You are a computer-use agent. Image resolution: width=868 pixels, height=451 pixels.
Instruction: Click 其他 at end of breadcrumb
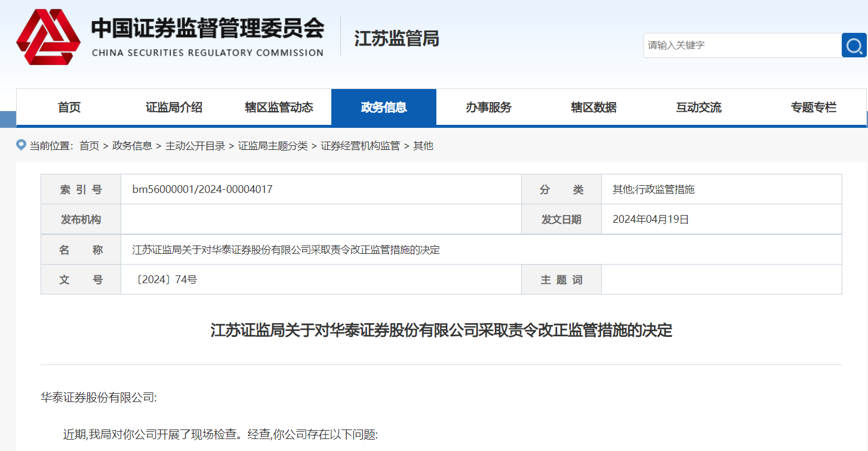click(x=423, y=146)
